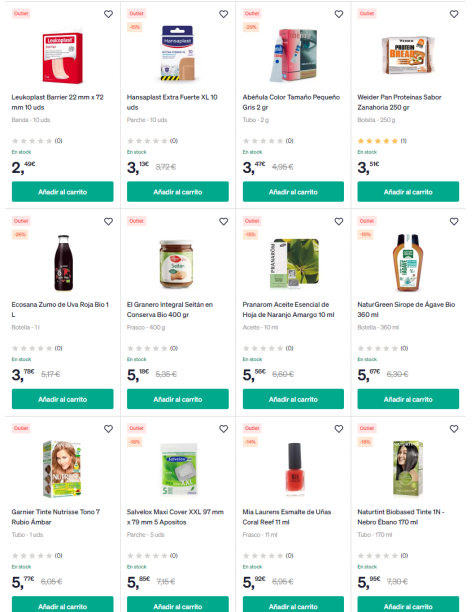
Task: Click wishlist heart on El Granero Seitán
Action: click(224, 221)
